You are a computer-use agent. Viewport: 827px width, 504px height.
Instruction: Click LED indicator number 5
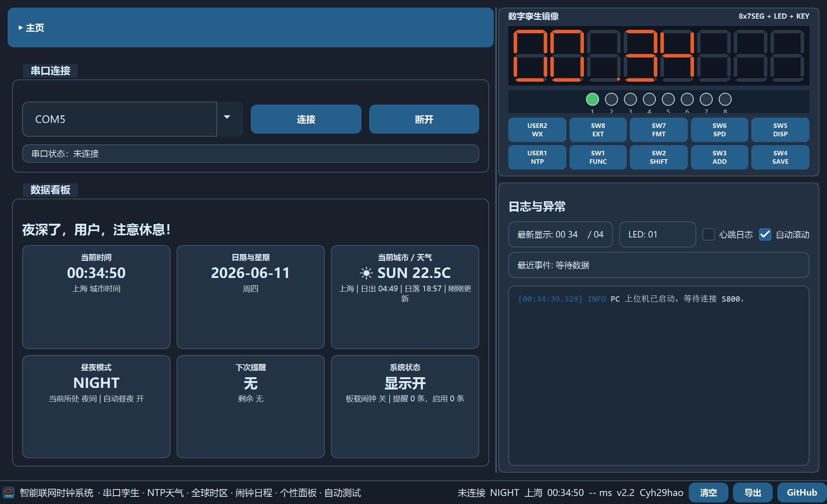[668, 99]
